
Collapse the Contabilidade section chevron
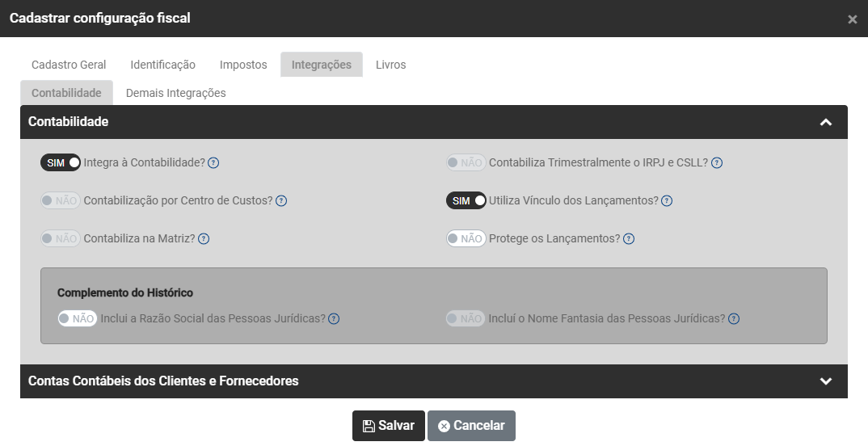coord(825,122)
